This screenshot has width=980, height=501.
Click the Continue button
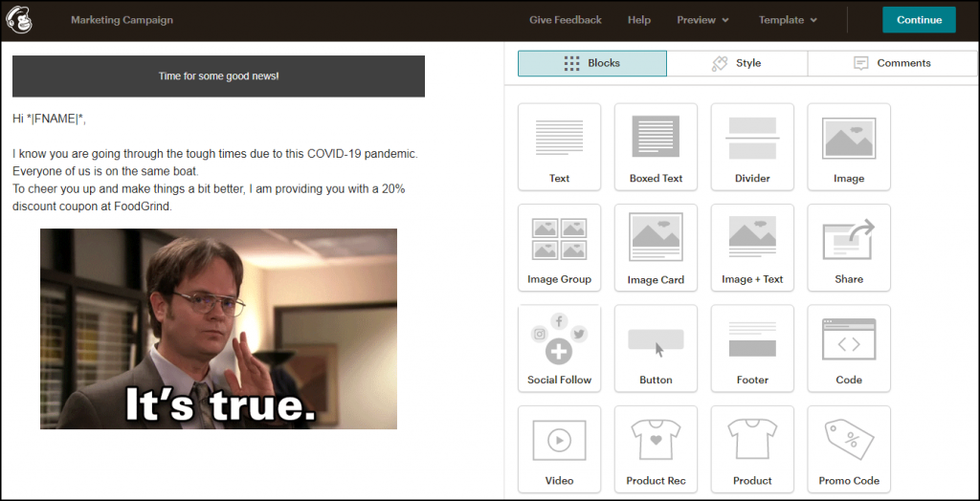click(x=919, y=20)
